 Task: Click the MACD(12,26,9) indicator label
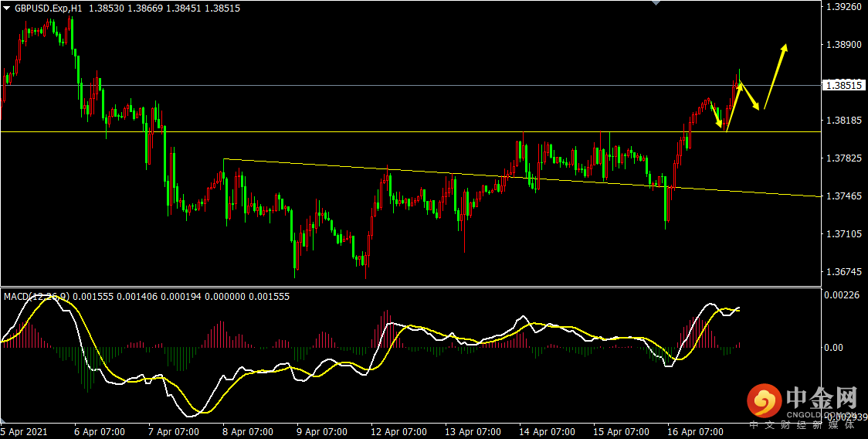[37, 297]
